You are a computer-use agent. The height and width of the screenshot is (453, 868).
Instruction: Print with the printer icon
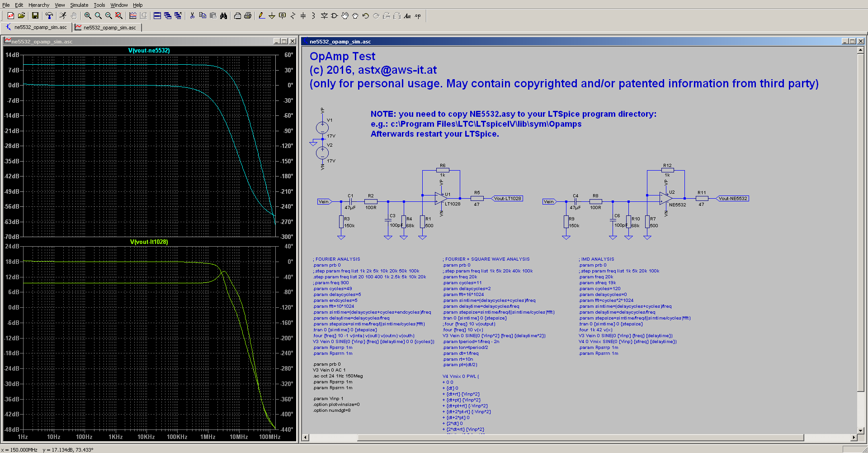pyautogui.click(x=248, y=16)
